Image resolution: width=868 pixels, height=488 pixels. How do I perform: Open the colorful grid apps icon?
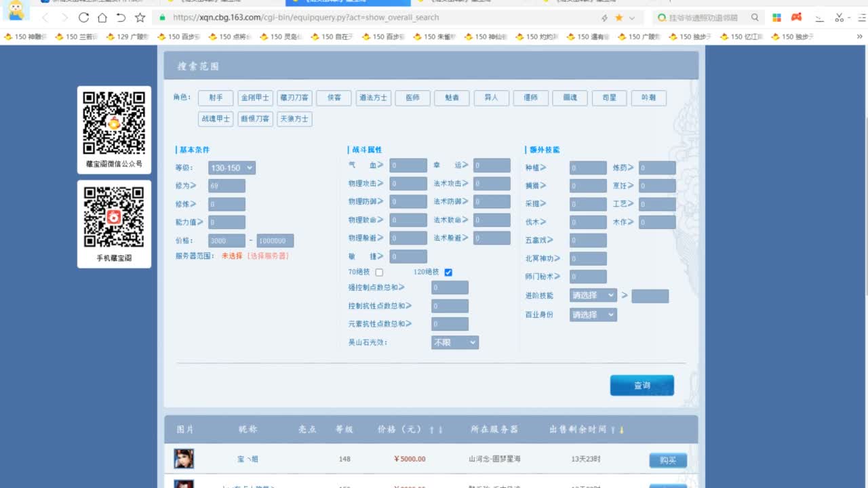tap(777, 18)
